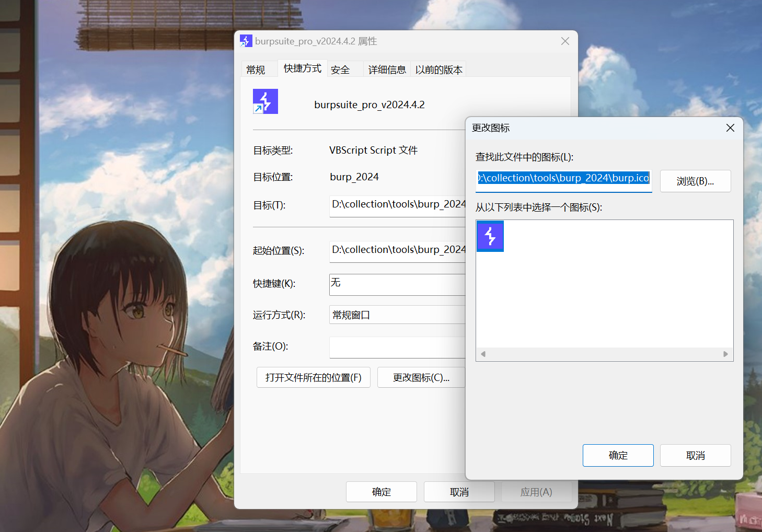Screen dimensions: 762x532
Task: Click the 更改图标 dialog title
Action: pos(491,128)
